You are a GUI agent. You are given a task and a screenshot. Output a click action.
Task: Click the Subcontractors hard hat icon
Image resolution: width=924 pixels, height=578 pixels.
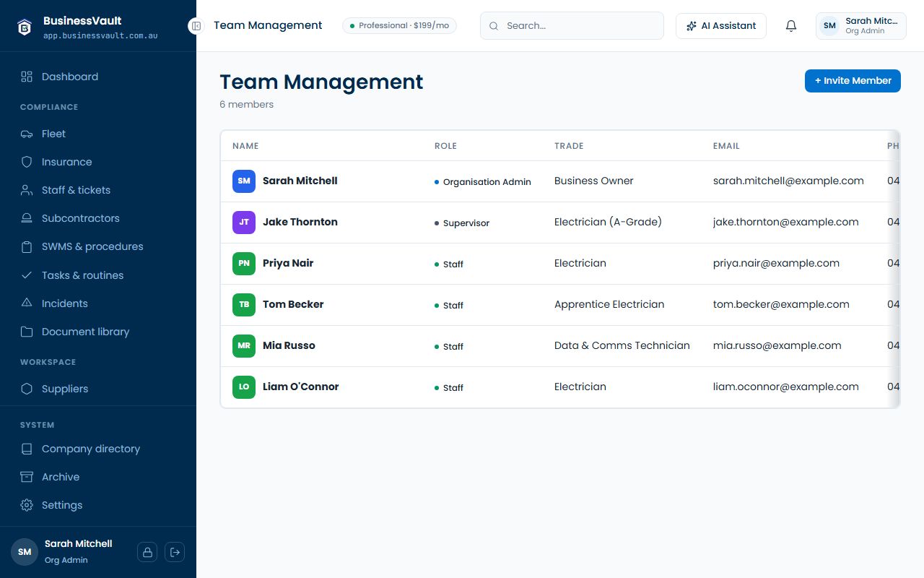coord(27,218)
